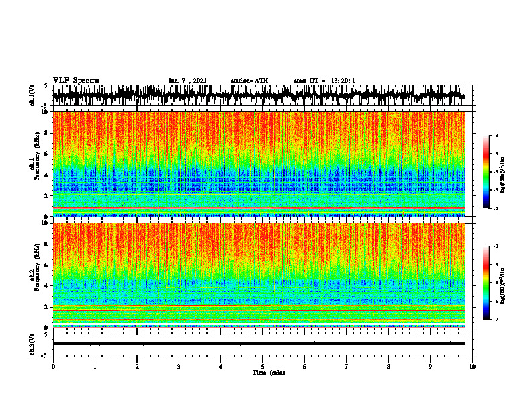The image size is (532, 411).
Task: Click the ch.2 frequency tick label "6"
Action: click(x=47, y=265)
